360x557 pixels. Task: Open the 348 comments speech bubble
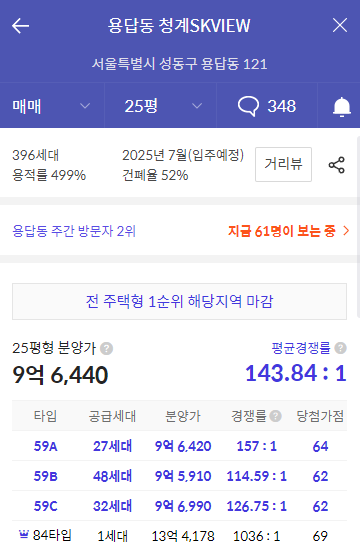(x=267, y=106)
